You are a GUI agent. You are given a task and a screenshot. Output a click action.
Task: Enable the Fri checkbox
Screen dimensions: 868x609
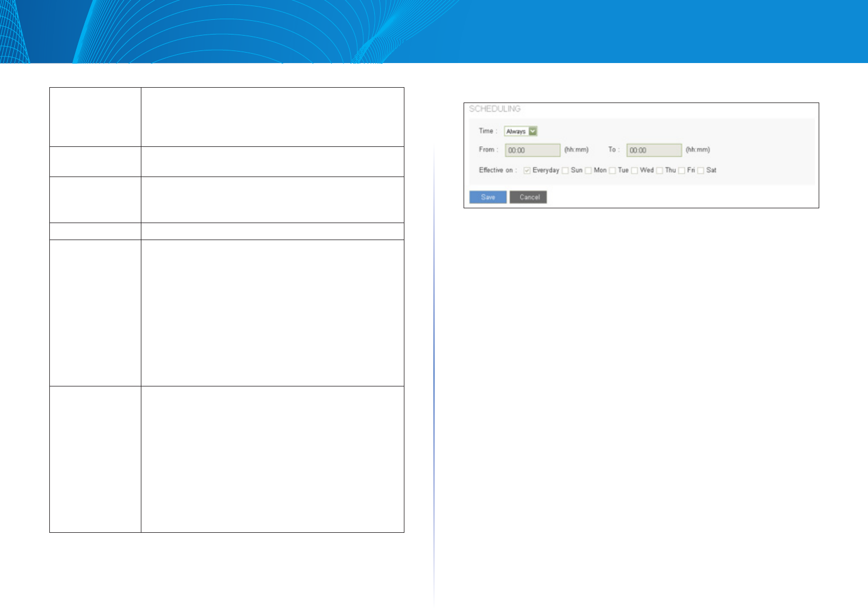(682, 170)
